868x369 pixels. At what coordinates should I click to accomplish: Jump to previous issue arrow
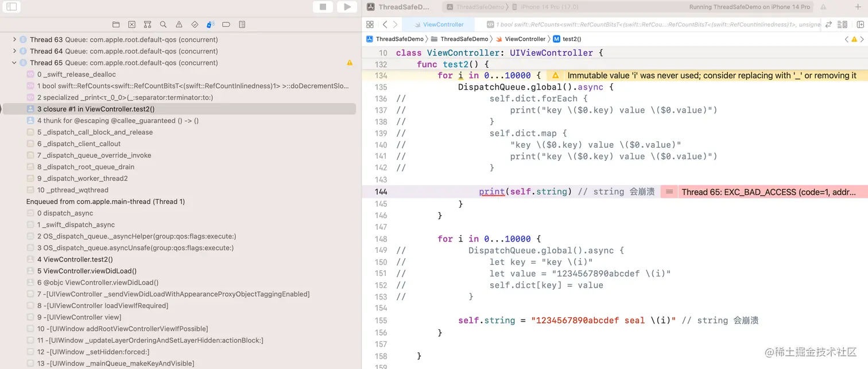(x=846, y=39)
